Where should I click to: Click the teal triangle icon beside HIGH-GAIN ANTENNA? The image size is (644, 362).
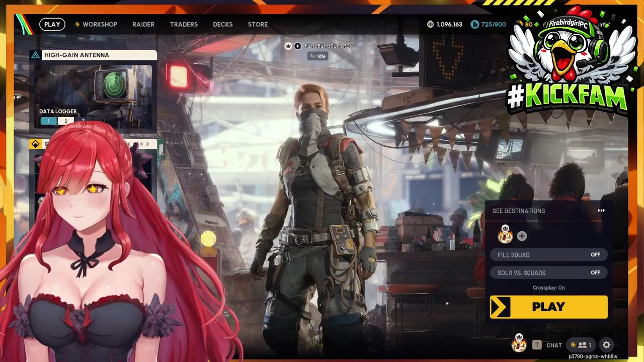coord(35,55)
